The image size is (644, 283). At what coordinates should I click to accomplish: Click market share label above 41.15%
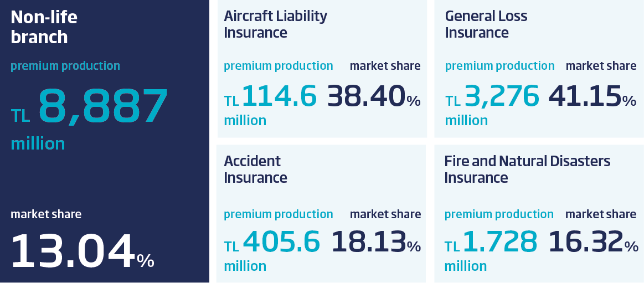pyautogui.click(x=601, y=66)
